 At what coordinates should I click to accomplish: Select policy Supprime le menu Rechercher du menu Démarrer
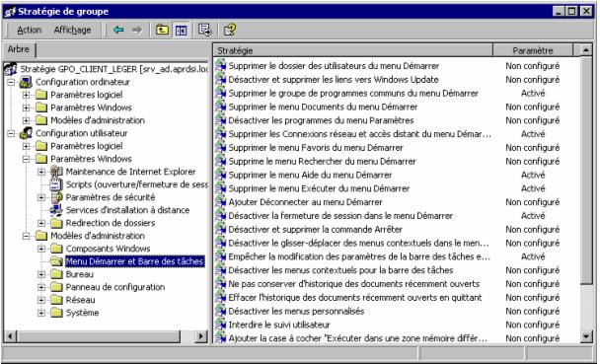[x=322, y=162]
